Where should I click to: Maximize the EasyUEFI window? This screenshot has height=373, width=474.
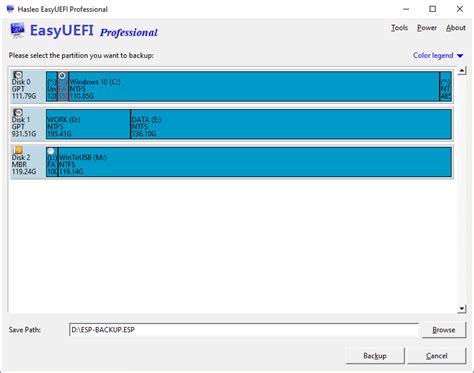tap(433, 9)
